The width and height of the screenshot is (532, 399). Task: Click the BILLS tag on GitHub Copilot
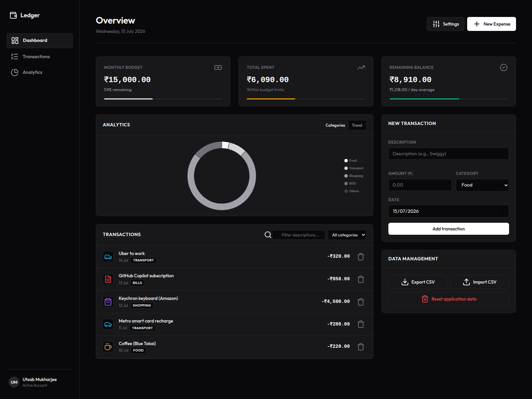(137, 283)
